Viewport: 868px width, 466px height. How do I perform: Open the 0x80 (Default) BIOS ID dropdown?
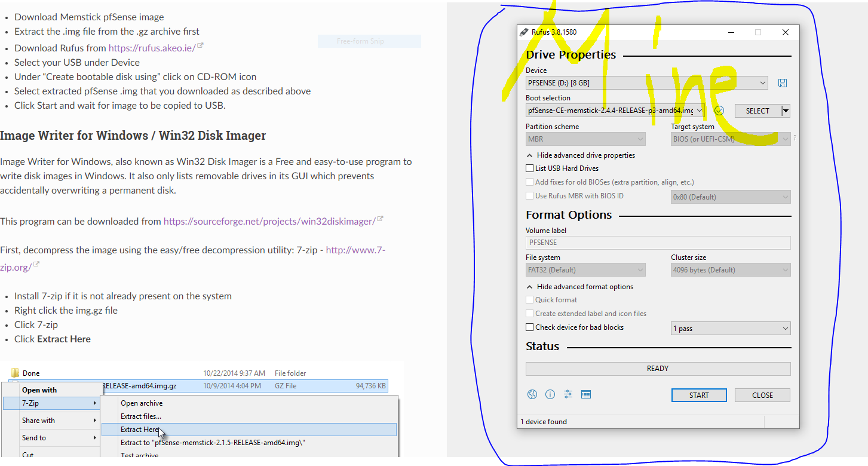pos(731,197)
